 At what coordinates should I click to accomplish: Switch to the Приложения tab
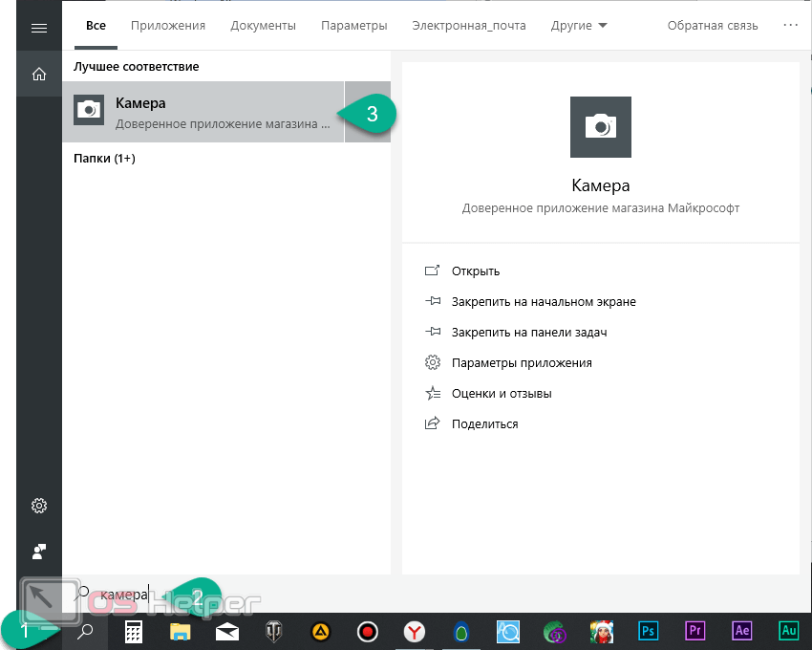168,26
